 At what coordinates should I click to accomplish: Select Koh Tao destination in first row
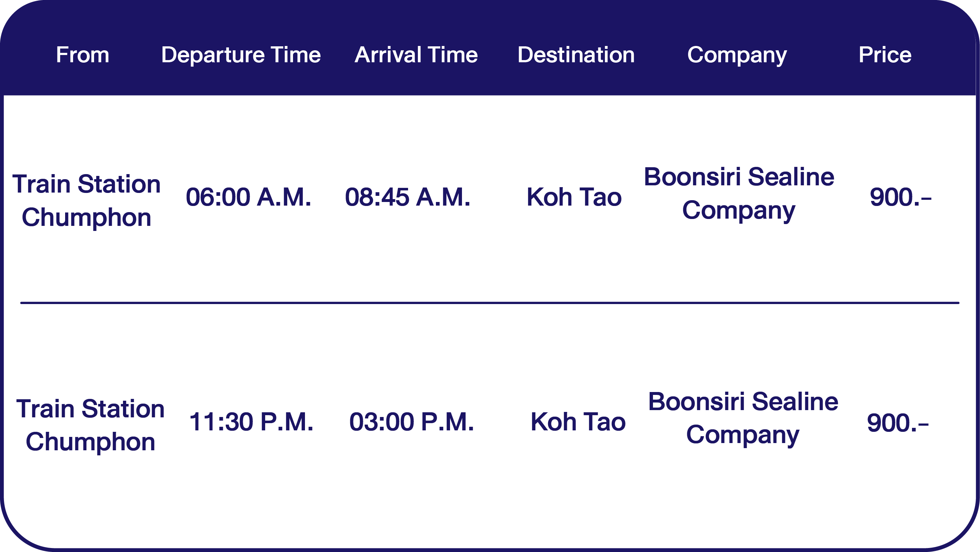tap(574, 197)
